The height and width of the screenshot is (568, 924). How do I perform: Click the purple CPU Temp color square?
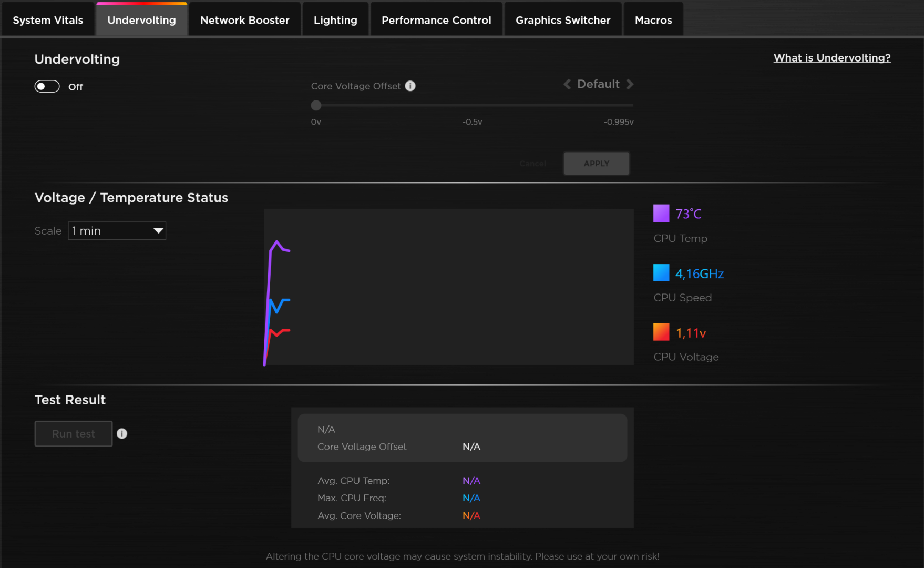[661, 214]
